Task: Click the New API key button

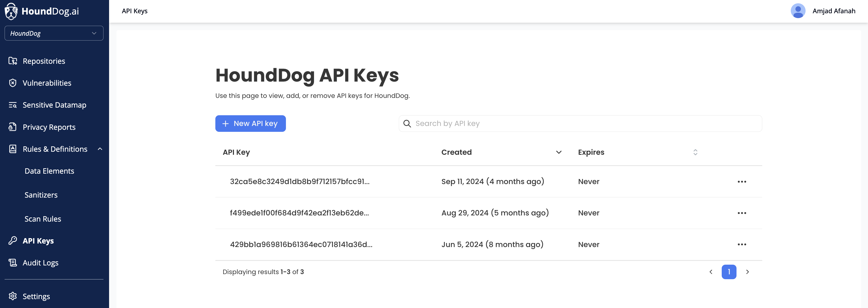Action: point(250,123)
